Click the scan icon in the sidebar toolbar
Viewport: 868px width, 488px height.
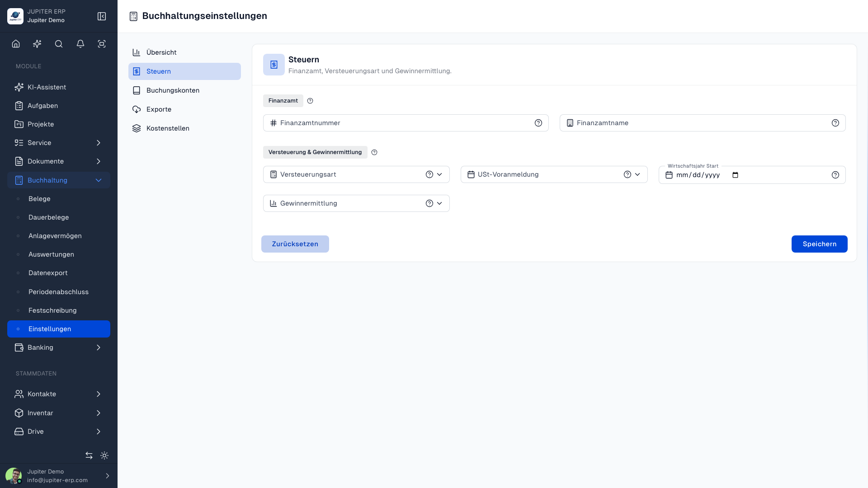coord(102,44)
